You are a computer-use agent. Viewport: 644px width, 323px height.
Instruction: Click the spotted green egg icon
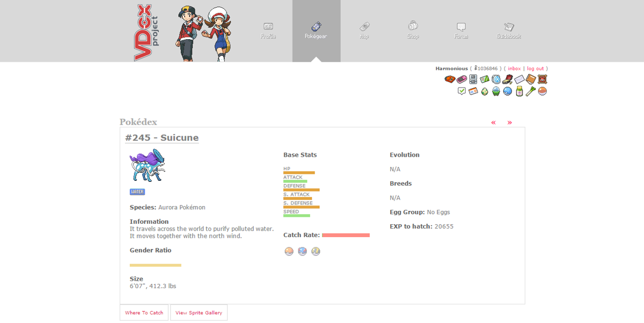(x=485, y=91)
